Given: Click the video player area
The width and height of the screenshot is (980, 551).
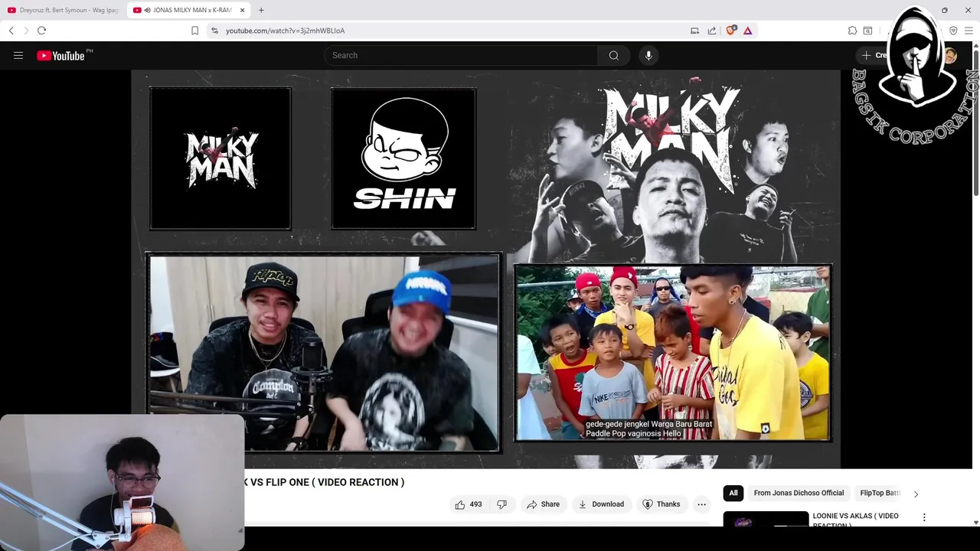Looking at the screenshot, I should 485,269.
